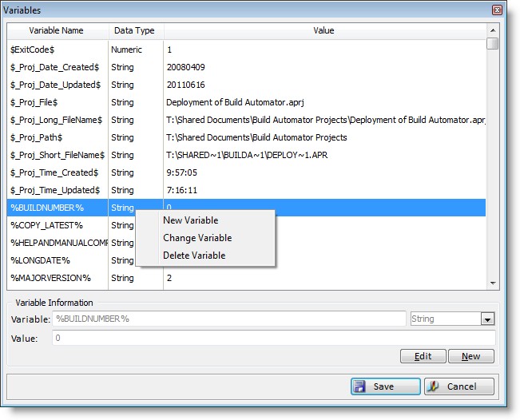The width and height of the screenshot is (520, 420).
Task: Select the %COPY_LATEST% variable row
Action: pyautogui.click(x=246, y=225)
